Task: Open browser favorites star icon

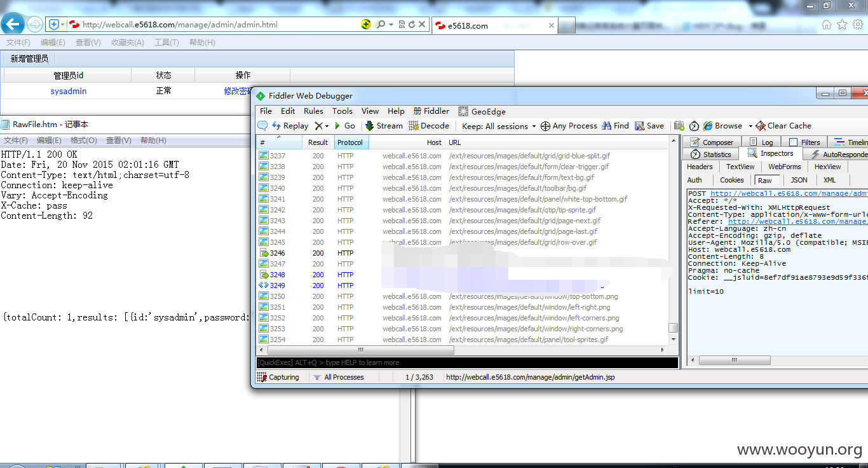Action: 842,25
